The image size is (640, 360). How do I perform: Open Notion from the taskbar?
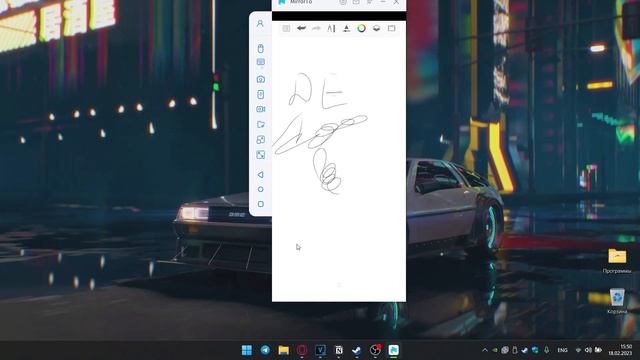click(x=338, y=350)
